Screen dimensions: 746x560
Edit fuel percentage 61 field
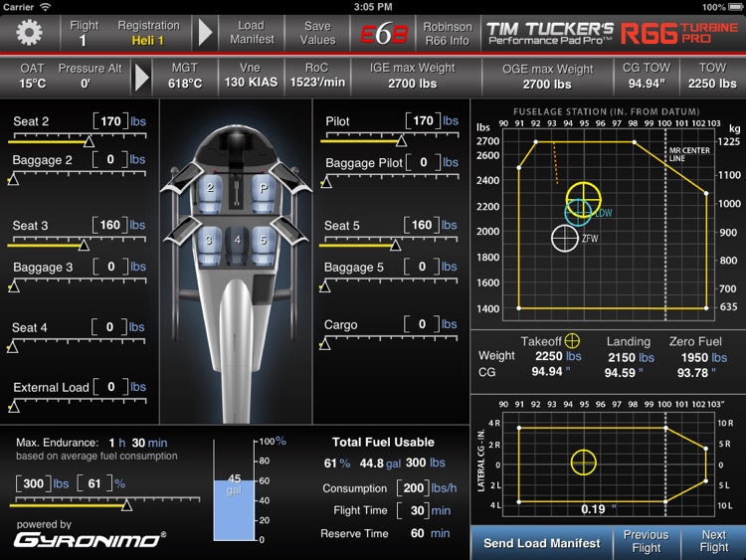(x=94, y=483)
